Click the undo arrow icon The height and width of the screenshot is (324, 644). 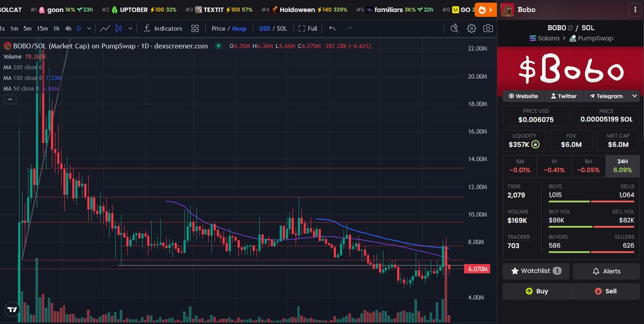332,28
